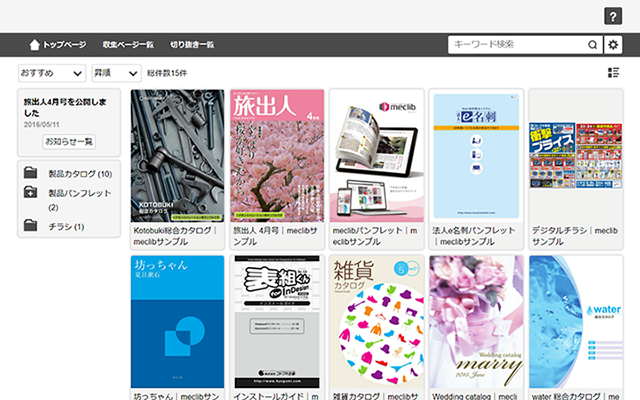
Task: Open the settings gear icon
Action: click(x=613, y=44)
